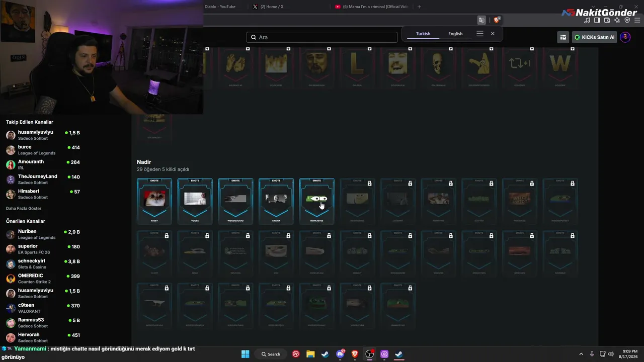Viewport: 644px width, 362px height.
Task: Focus the Ara search field
Action: pos(322,37)
